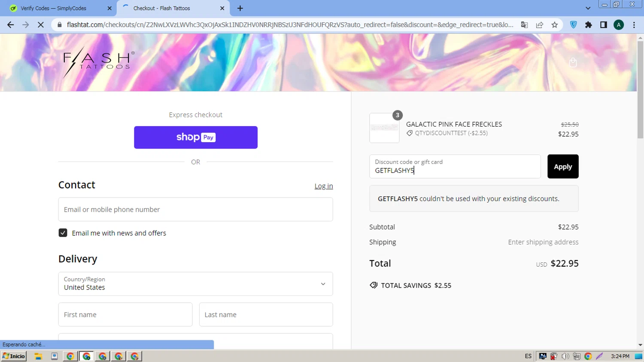Click the share page icon
This screenshot has height=362, width=644.
(540, 25)
